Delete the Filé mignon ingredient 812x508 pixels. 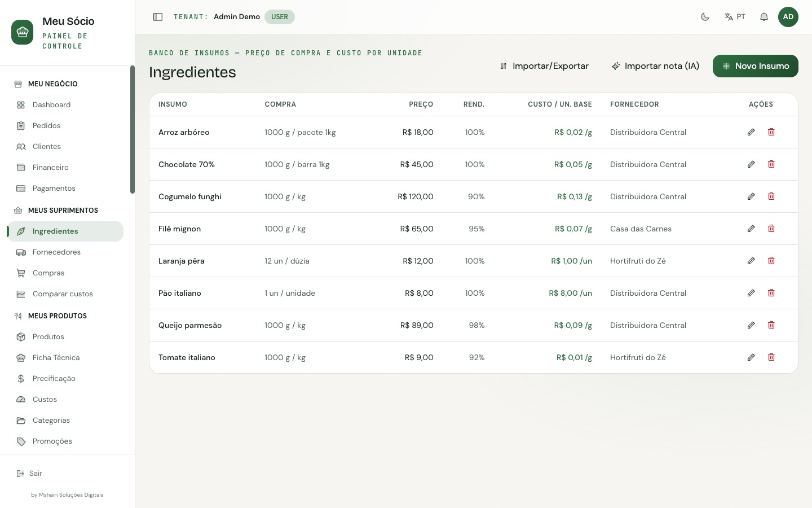click(771, 229)
